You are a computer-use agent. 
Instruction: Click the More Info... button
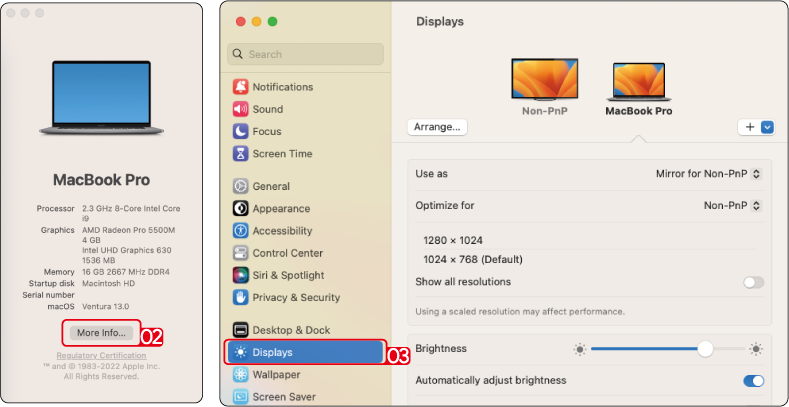coord(102,332)
